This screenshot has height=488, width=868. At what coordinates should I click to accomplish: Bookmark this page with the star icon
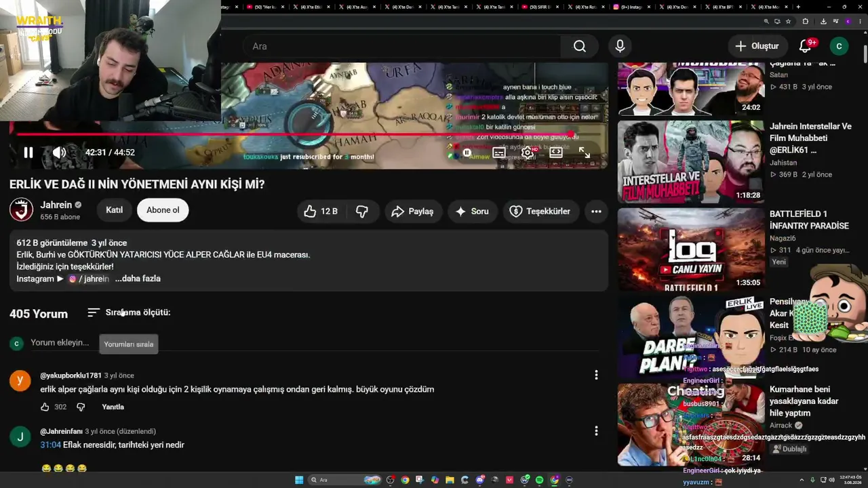787,22
